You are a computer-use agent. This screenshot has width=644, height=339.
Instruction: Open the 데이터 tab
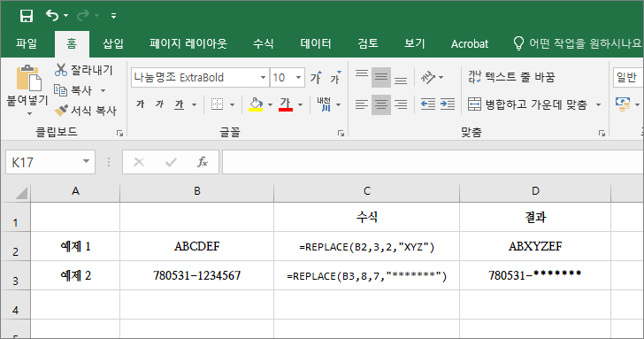click(316, 43)
